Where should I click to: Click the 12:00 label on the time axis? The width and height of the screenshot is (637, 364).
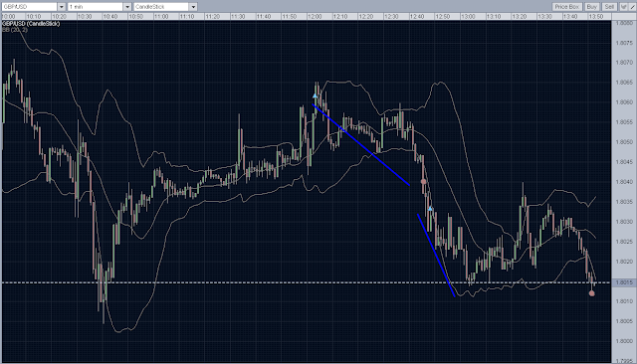[315, 17]
